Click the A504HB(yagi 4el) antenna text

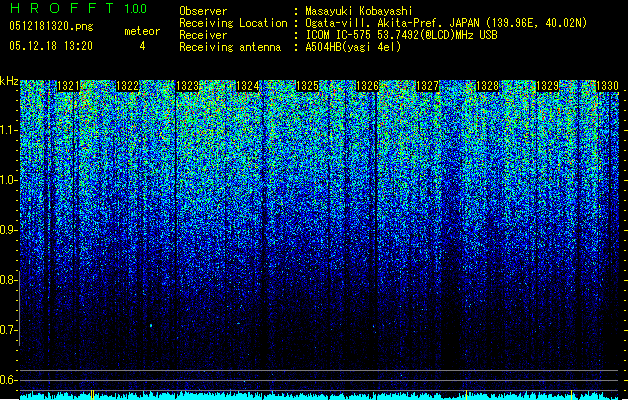353,47
